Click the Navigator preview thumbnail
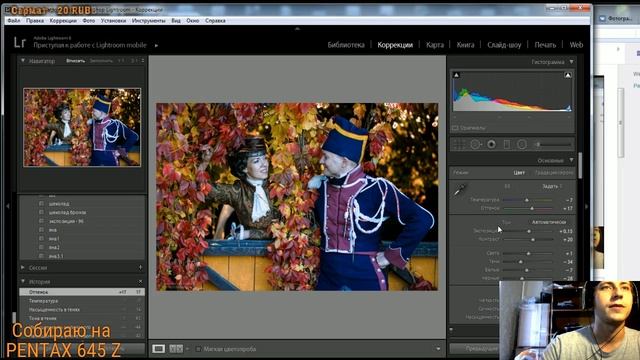This screenshot has height=360, width=640. [82, 127]
